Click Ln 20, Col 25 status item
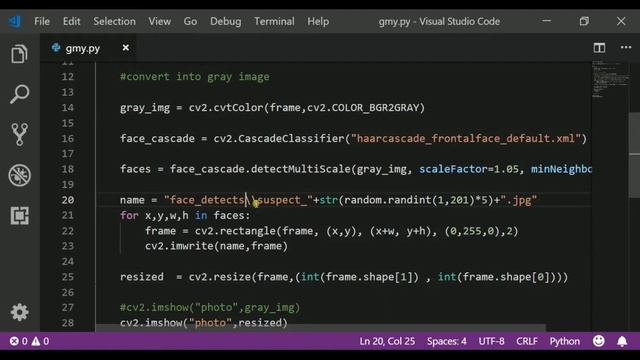The width and height of the screenshot is (640, 360). pyautogui.click(x=387, y=341)
